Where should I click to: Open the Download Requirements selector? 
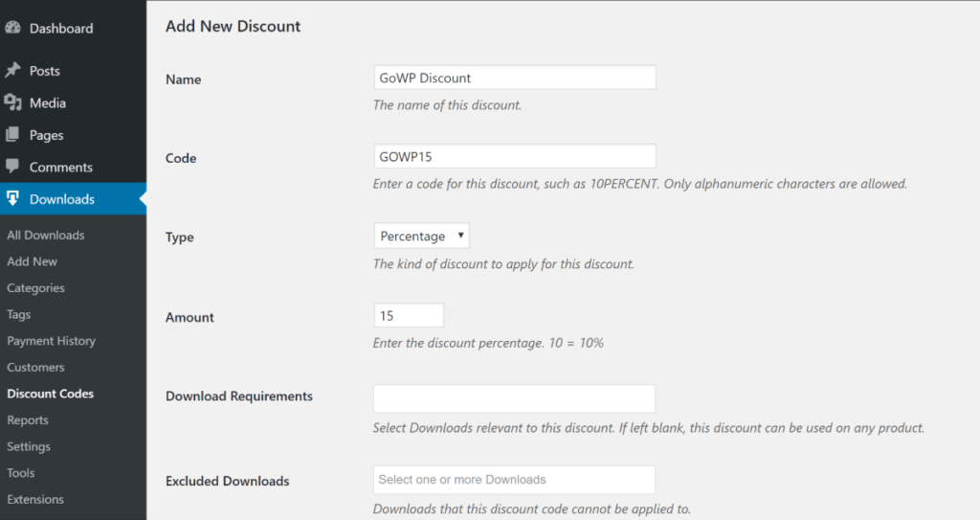pyautogui.click(x=514, y=398)
